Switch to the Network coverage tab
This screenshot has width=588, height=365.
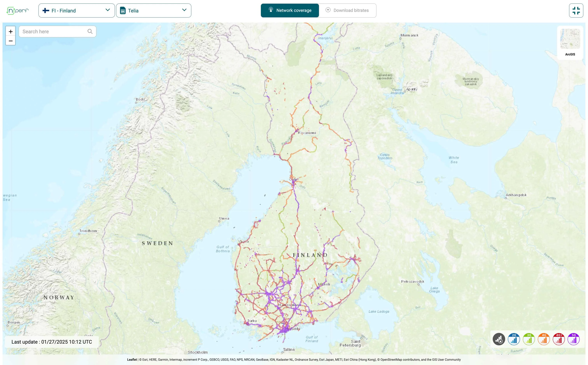(290, 10)
